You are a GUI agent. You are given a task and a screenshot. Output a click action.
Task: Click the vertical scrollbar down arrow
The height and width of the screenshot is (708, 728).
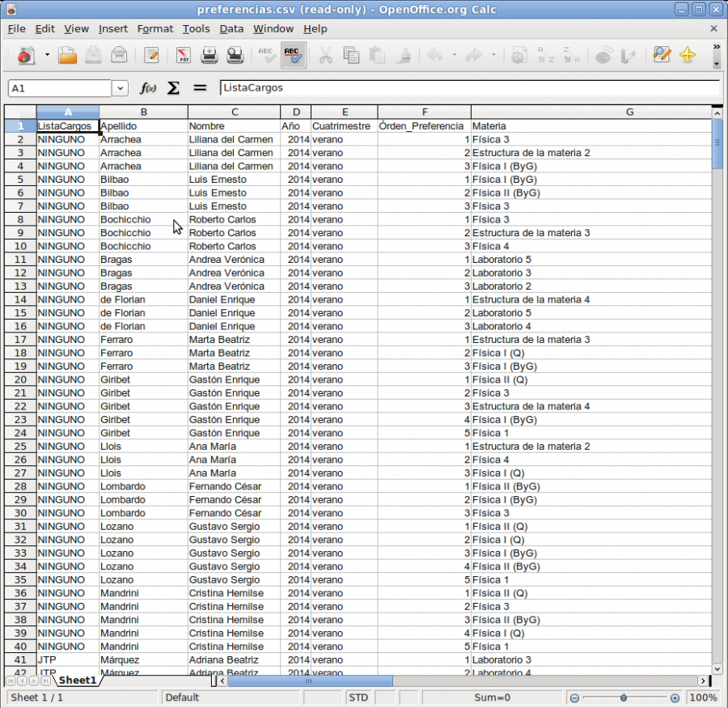click(x=717, y=669)
